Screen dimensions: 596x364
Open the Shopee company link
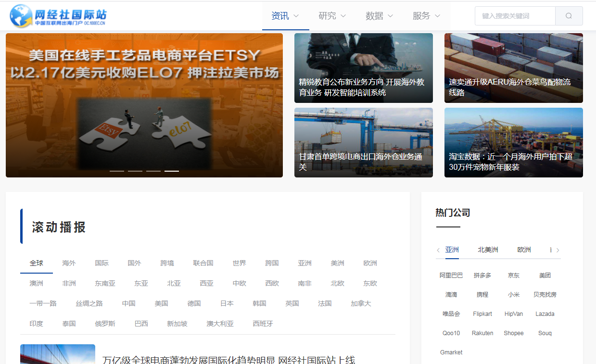pyautogui.click(x=514, y=333)
